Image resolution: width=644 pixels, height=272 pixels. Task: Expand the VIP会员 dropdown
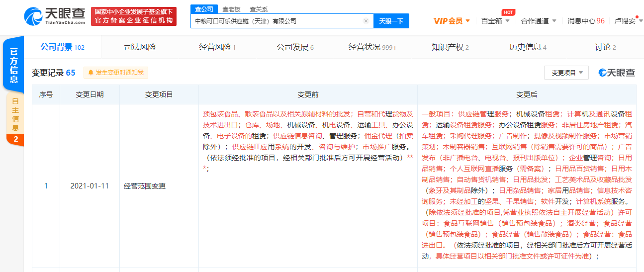(x=452, y=21)
